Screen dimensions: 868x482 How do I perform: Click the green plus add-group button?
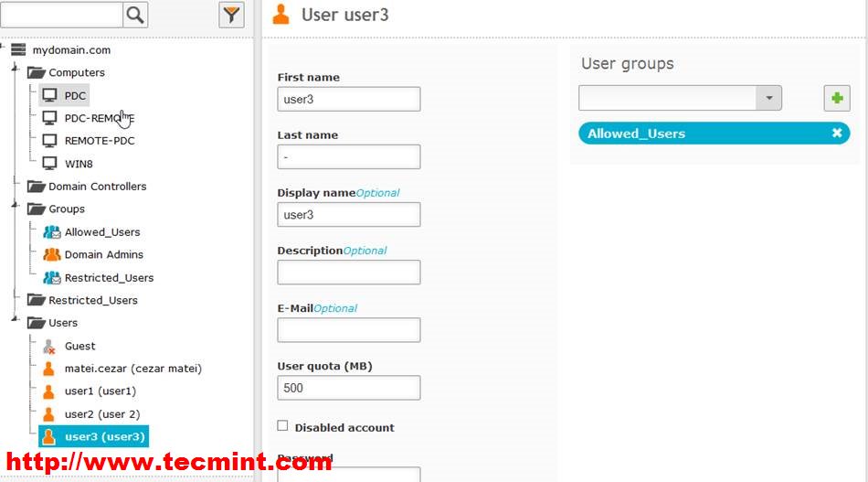pyautogui.click(x=837, y=98)
